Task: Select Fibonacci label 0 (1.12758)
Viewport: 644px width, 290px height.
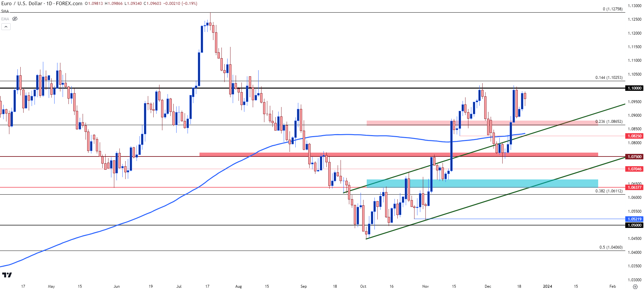Action: pos(613,9)
